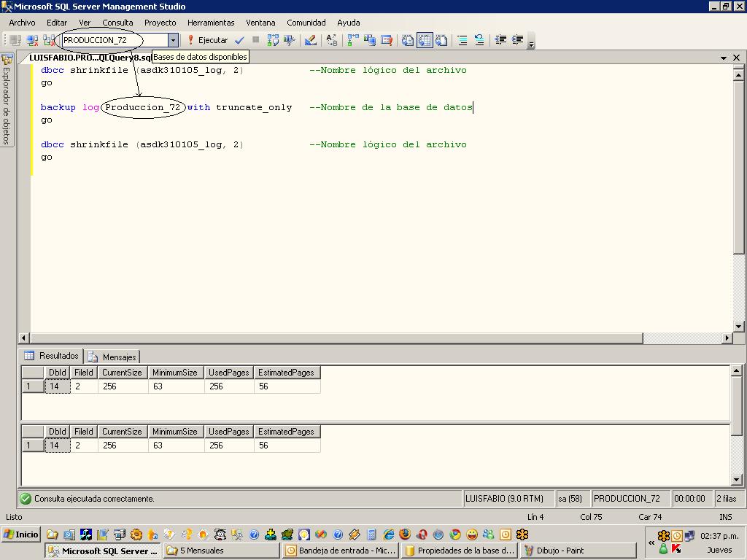Click the comment 'Nombre de la base de datos'

click(x=391, y=107)
